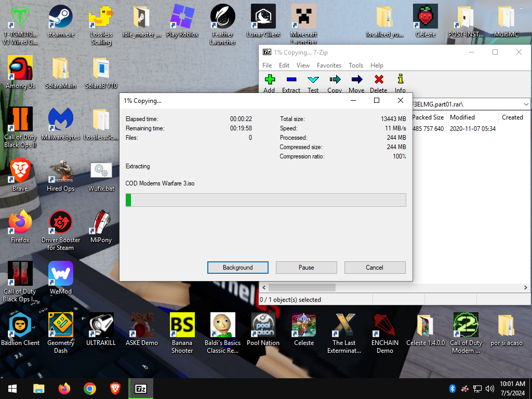
Task: Select Banana Shooter desktop icon
Action: 182,333
